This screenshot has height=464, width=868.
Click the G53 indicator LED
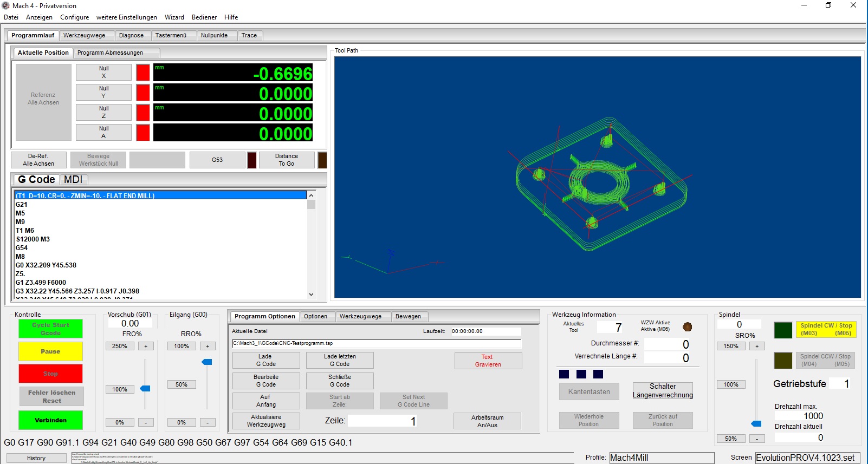pyautogui.click(x=252, y=160)
